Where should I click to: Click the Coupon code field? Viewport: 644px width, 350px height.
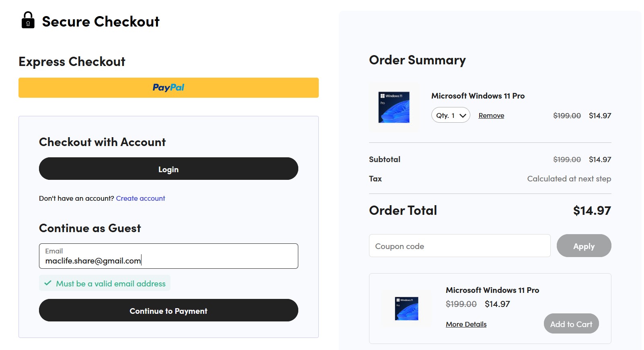point(459,246)
